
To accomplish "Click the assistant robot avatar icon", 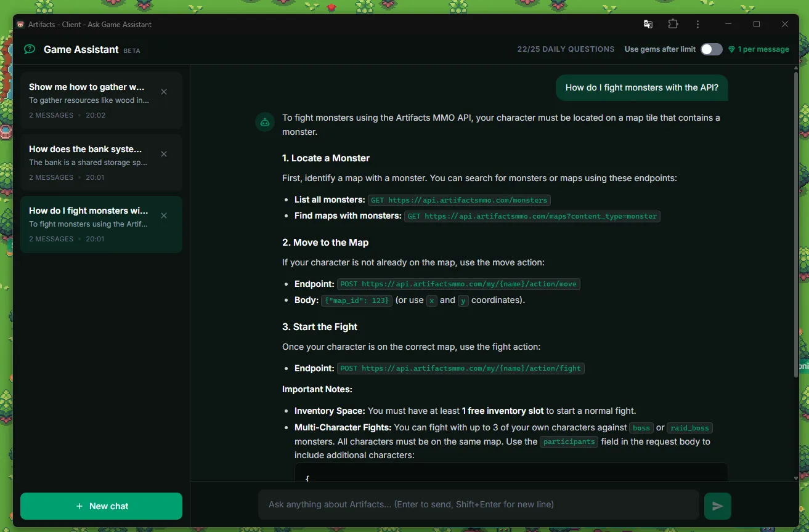I will coord(265,122).
